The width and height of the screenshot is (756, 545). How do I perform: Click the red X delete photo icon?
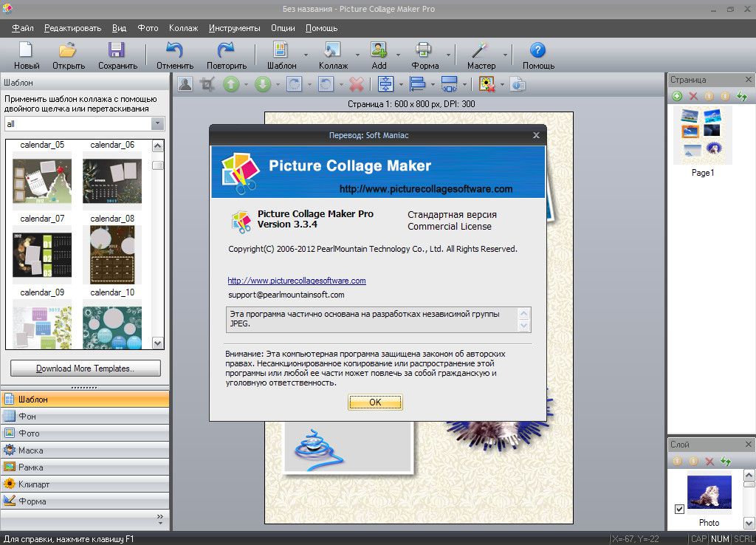(x=357, y=84)
